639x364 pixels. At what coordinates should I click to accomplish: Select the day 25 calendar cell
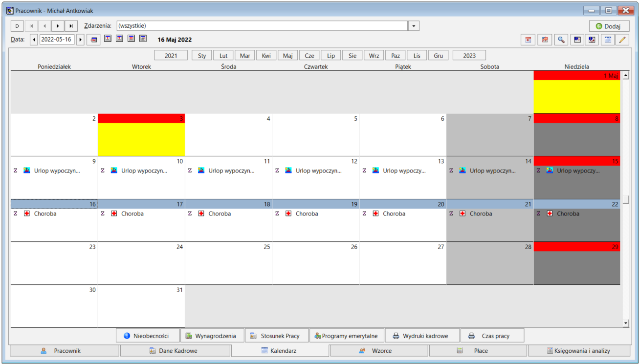228,263
